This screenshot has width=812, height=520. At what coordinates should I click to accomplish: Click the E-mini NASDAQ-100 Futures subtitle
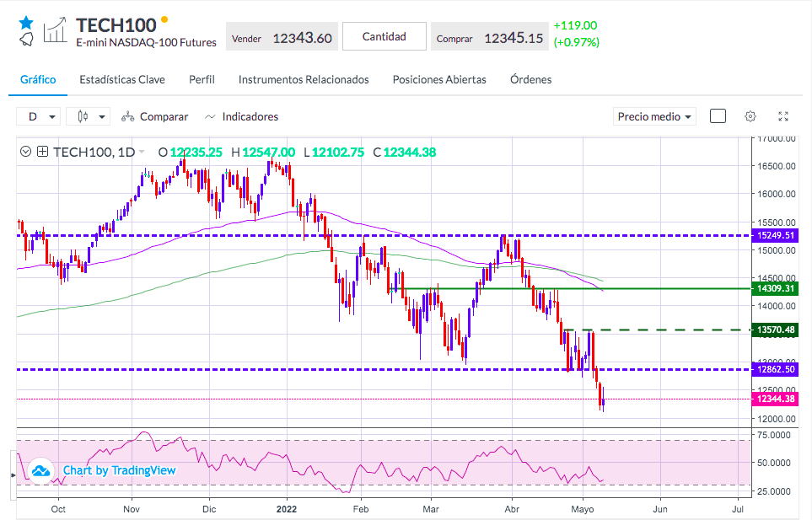(146, 43)
